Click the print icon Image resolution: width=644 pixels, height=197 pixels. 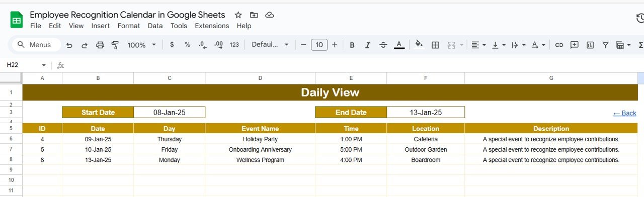tap(100, 45)
